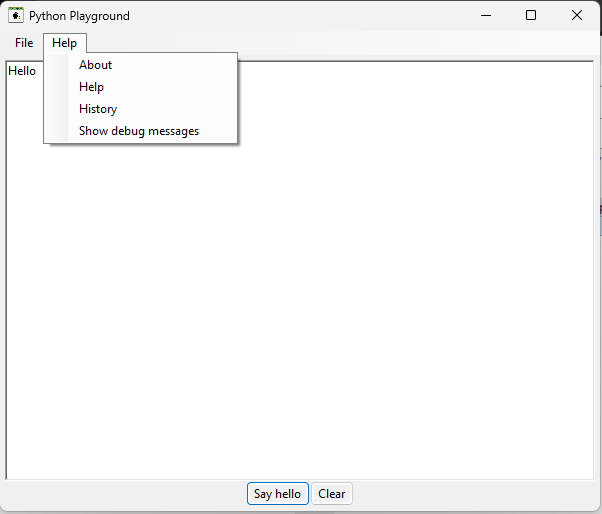Open the File menu
602x514 pixels.
(24, 43)
